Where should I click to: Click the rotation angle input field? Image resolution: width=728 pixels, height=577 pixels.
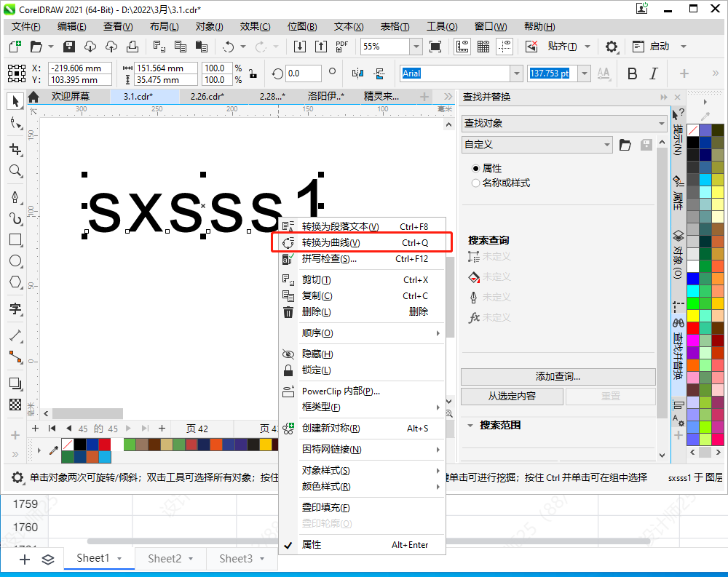coord(303,73)
